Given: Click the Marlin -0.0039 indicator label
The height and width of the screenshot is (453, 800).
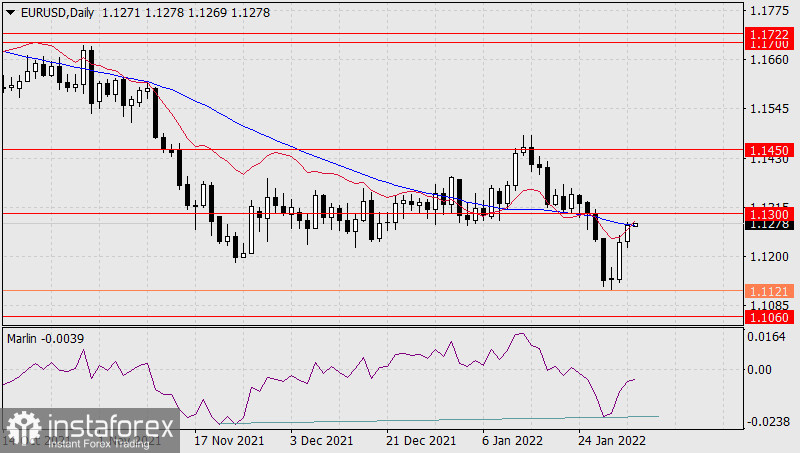Looking at the screenshot, I should tap(45, 338).
